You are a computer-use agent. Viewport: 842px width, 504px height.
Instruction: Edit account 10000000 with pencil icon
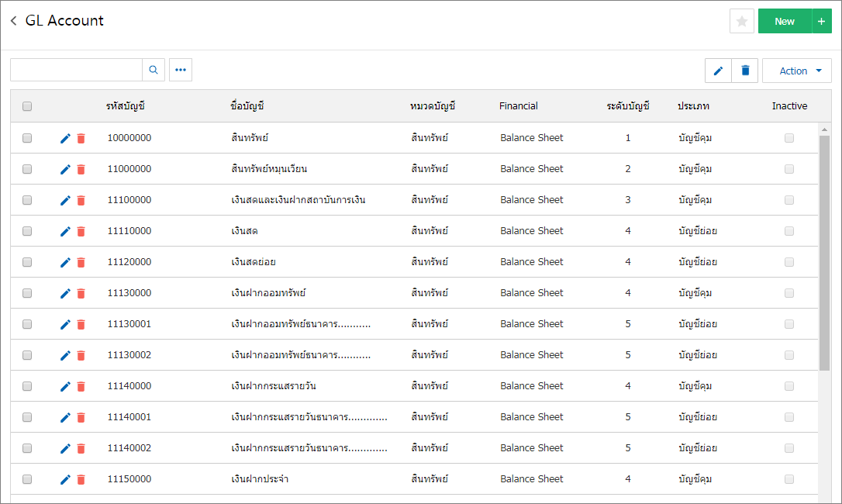pos(65,139)
